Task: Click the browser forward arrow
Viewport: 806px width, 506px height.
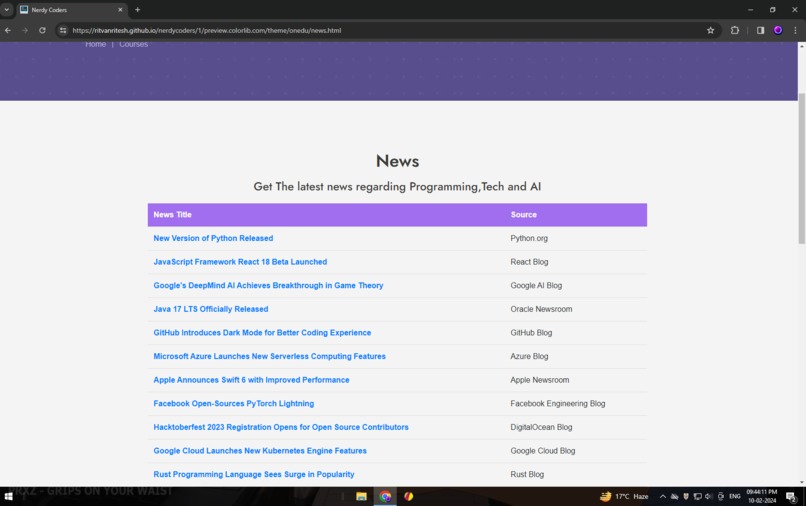Action: click(25, 30)
